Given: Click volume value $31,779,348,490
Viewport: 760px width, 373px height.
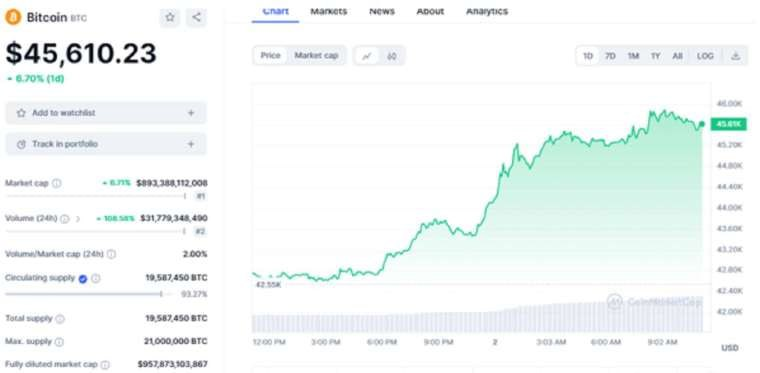Looking at the screenshot, I should coord(174,218).
